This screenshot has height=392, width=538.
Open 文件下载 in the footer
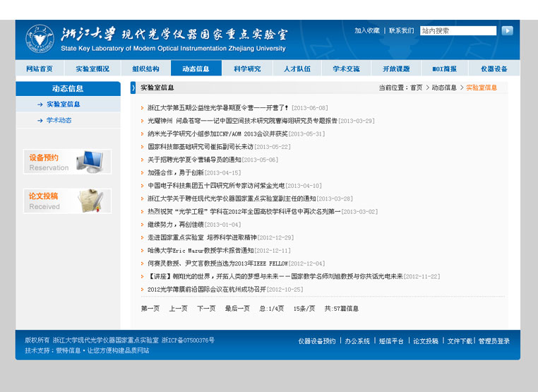click(x=460, y=341)
